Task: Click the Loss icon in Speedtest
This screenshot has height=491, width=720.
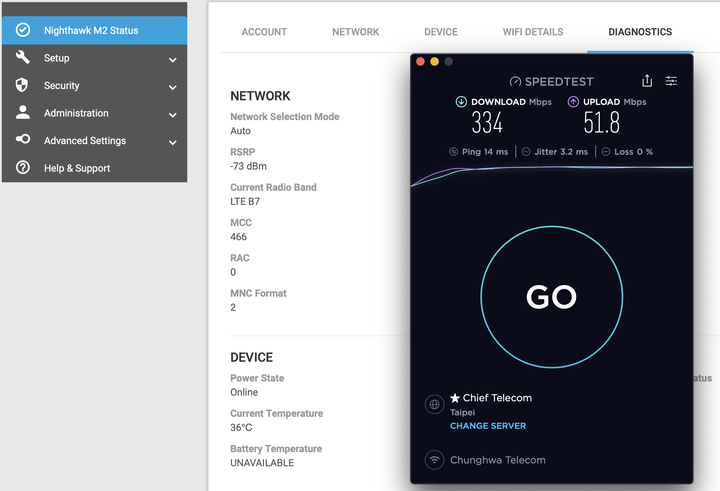Action: (606, 152)
